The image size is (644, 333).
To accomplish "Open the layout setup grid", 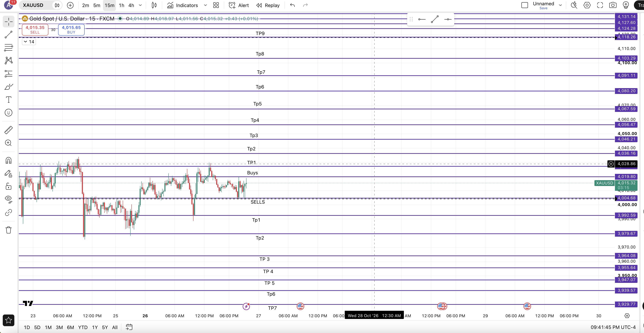I will click(216, 5).
